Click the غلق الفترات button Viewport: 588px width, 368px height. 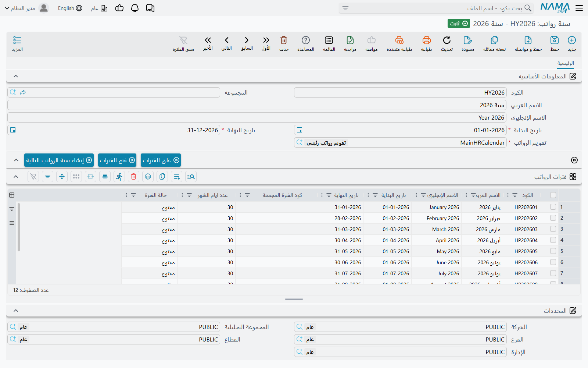pyautogui.click(x=161, y=160)
